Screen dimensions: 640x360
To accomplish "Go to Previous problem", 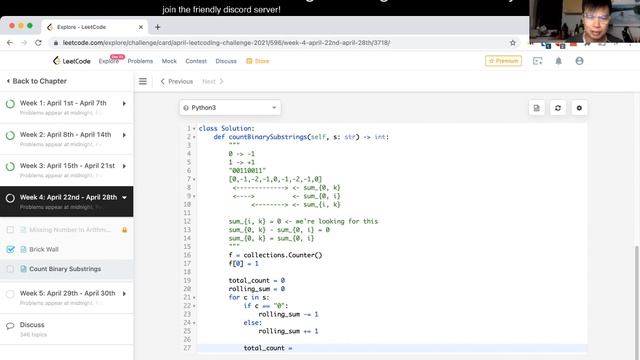I will click(177, 81).
